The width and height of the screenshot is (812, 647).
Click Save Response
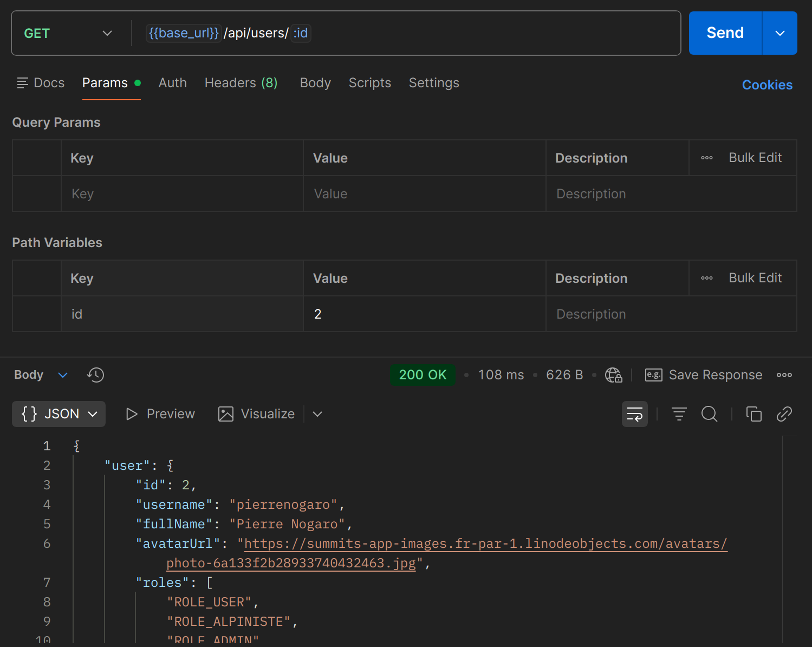tap(715, 375)
